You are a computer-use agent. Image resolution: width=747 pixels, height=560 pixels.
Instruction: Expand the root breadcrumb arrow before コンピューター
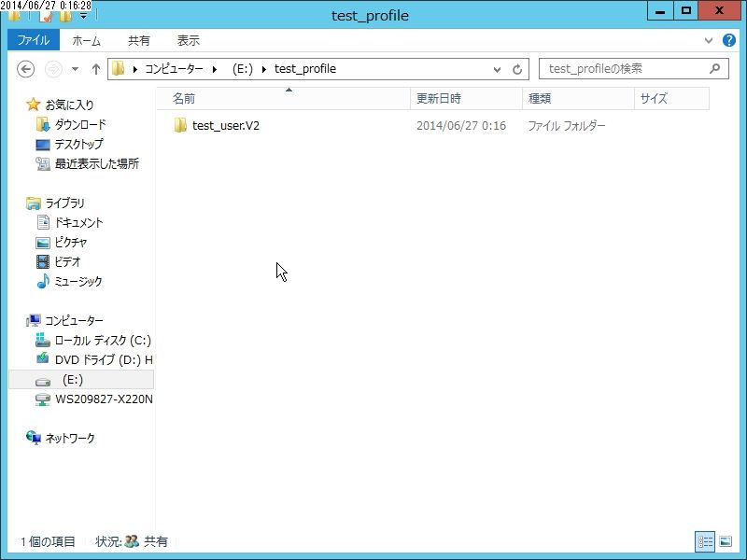(x=135, y=69)
